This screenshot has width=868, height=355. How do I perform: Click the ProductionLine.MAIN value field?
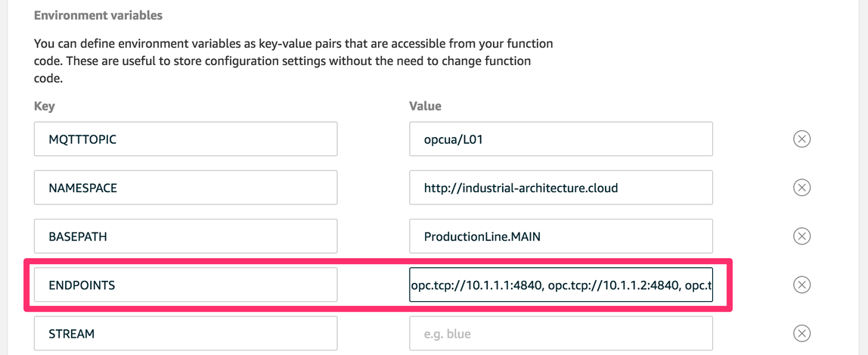coord(560,236)
